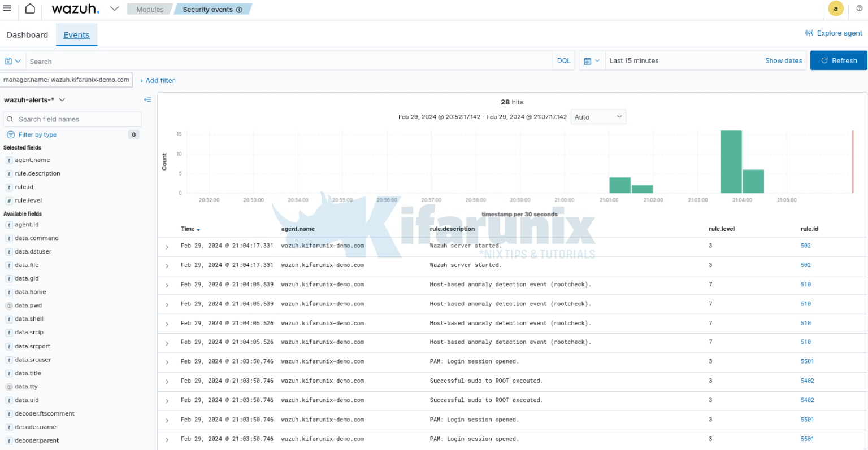
Task: Click the Refresh button
Action: (839, 60)
